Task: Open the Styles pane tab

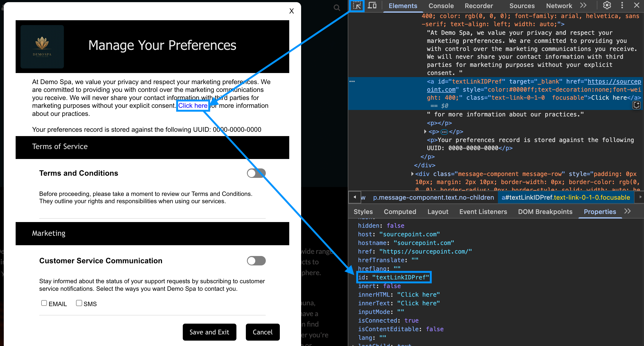Action: (x=363, y=212)
